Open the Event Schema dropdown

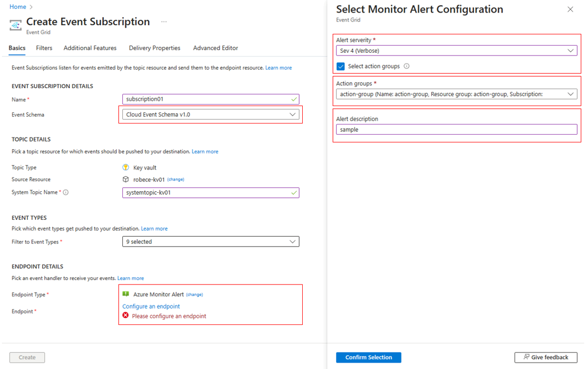pyautogui.click(x=211, y=114)
